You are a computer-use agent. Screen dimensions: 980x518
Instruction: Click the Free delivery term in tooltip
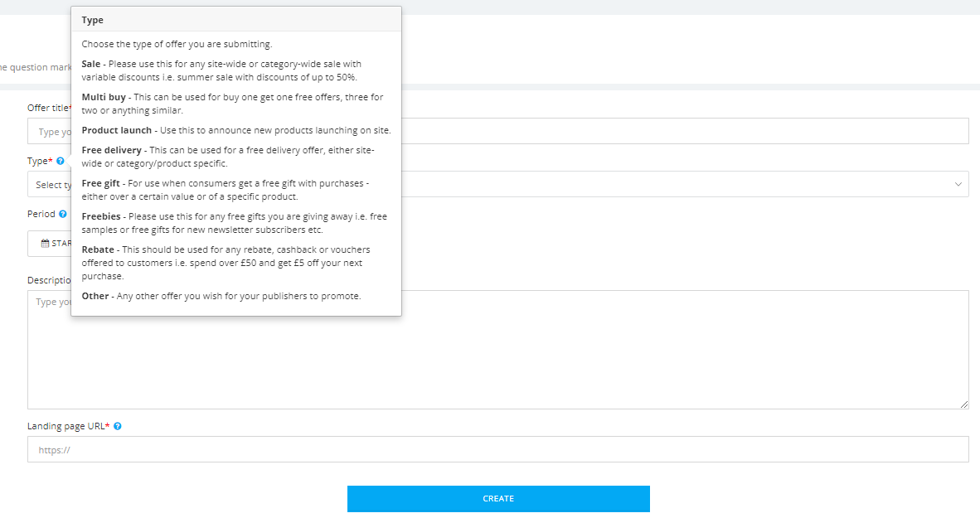[x=112, y=150]
